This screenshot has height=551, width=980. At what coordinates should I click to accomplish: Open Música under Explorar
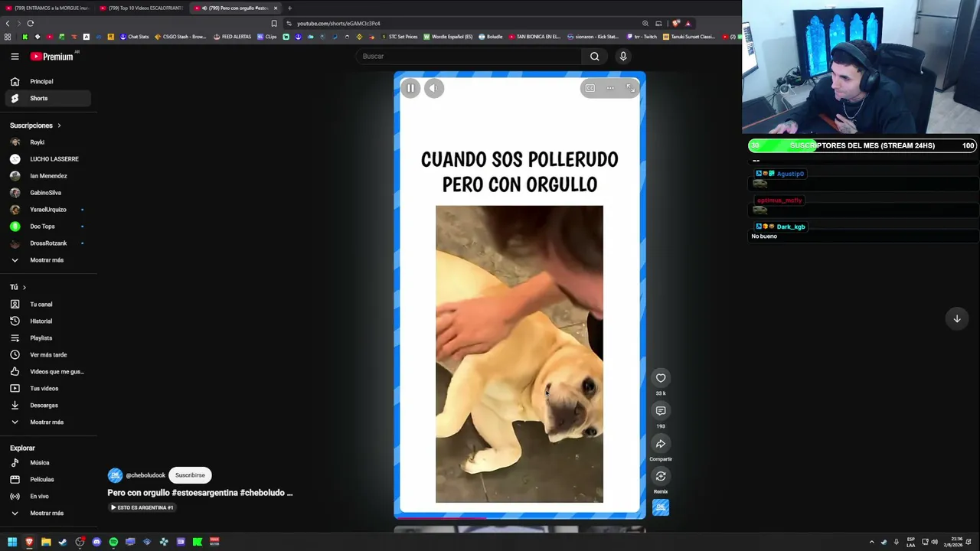pyautogui.click(x=47, y=463)
